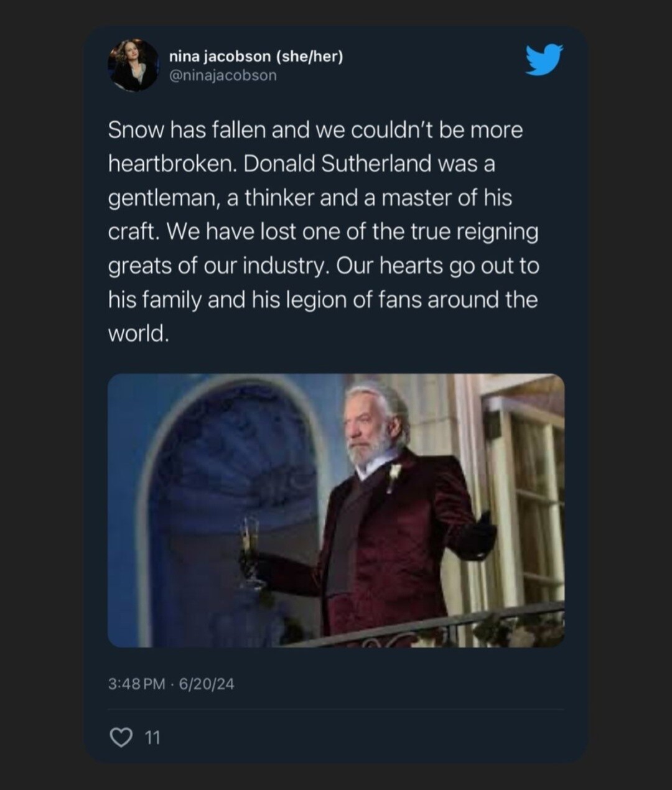Click the word "world." ending the tweet
The width and height of the screenshot is (672, 790).
click(139, 333)
